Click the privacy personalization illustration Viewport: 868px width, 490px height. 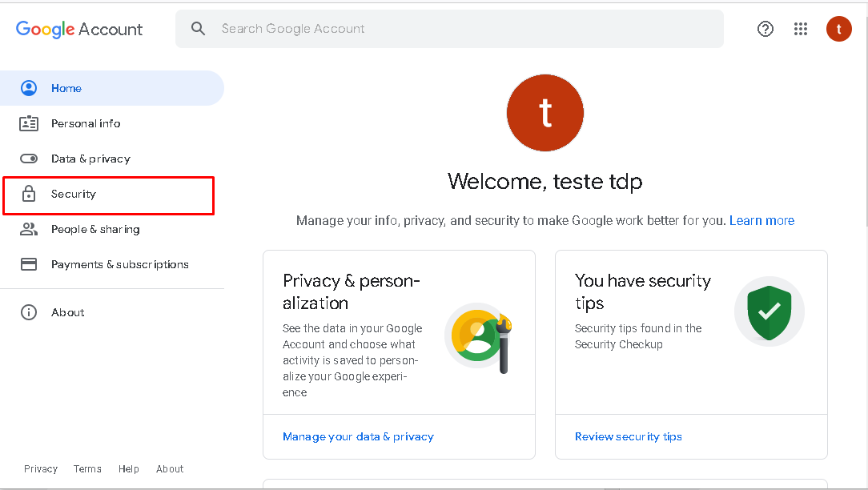click(x=478, y=338)
